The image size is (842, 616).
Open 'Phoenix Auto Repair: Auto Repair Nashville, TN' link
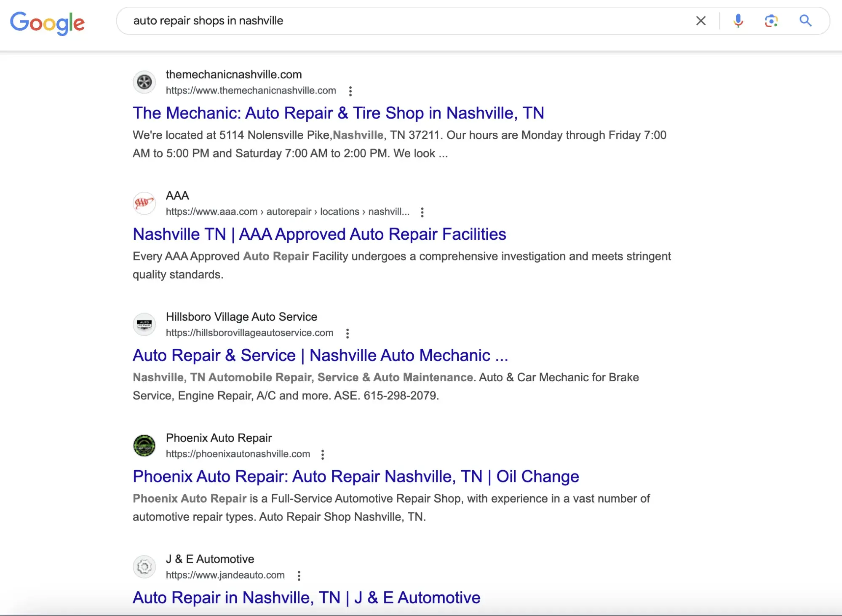[x=356, y=477]
